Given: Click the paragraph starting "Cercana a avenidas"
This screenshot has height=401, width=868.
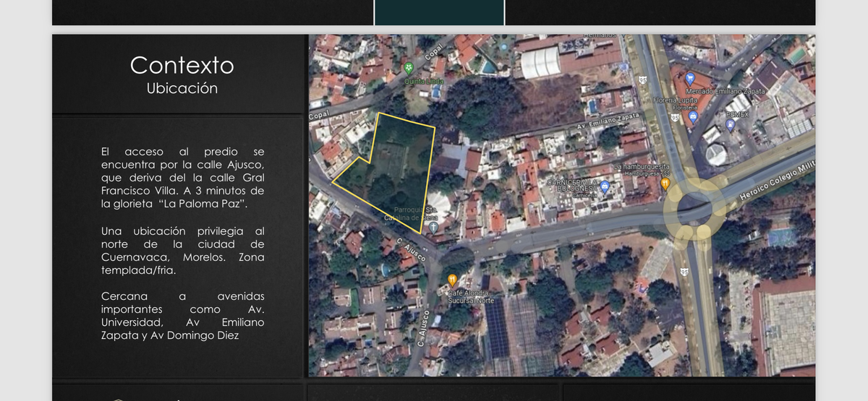Looking at the screenshot, I should (x=183, y=316).
